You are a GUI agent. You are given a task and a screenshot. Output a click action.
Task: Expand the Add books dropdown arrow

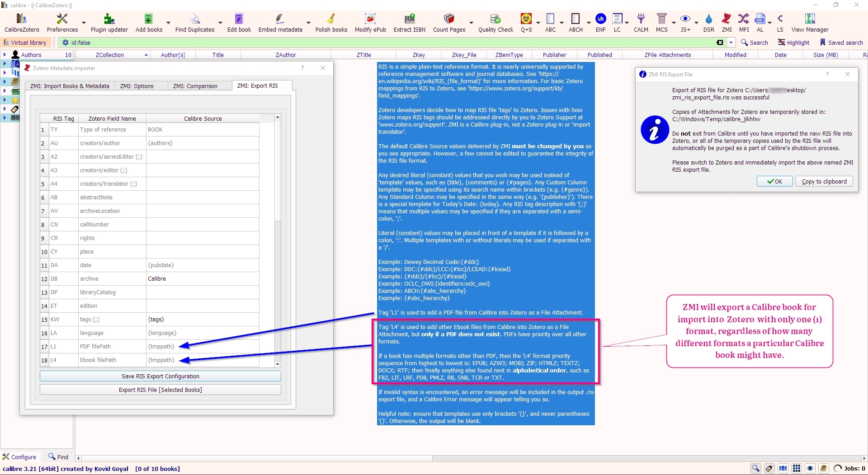click(x=168, y=23)
